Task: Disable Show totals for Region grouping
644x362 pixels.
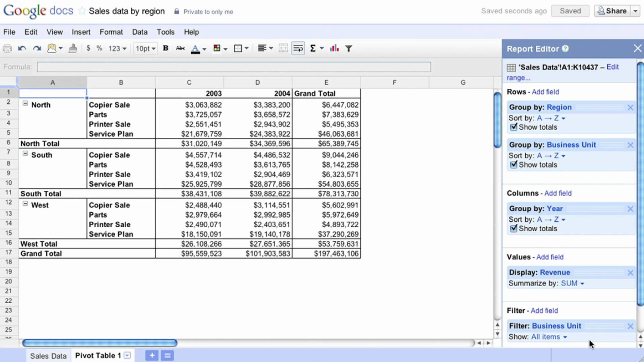Action: [x=514, y=127]
